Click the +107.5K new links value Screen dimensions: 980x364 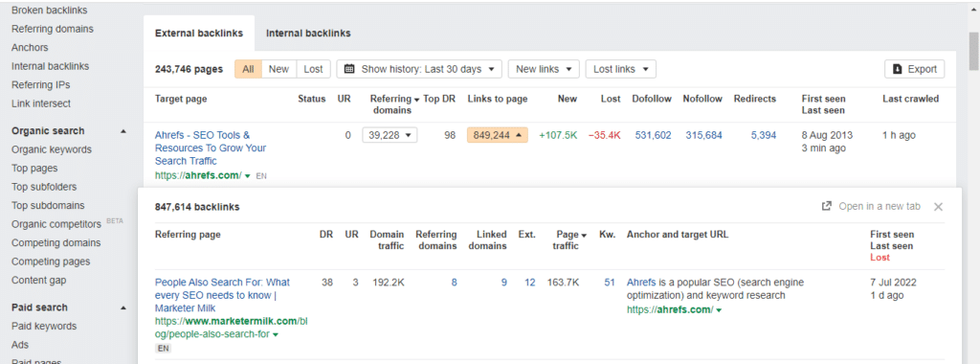click(x=558, y=135)
